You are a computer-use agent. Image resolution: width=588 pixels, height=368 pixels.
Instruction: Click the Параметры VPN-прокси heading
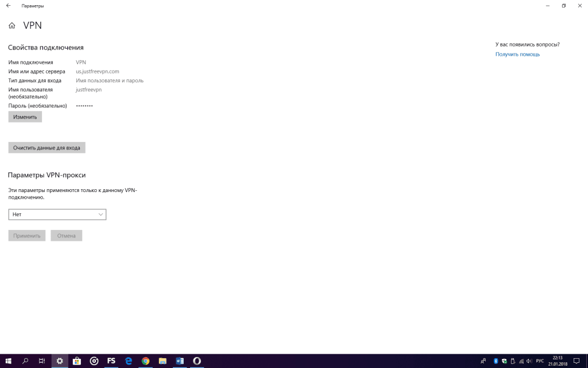[x=47, y=175]
